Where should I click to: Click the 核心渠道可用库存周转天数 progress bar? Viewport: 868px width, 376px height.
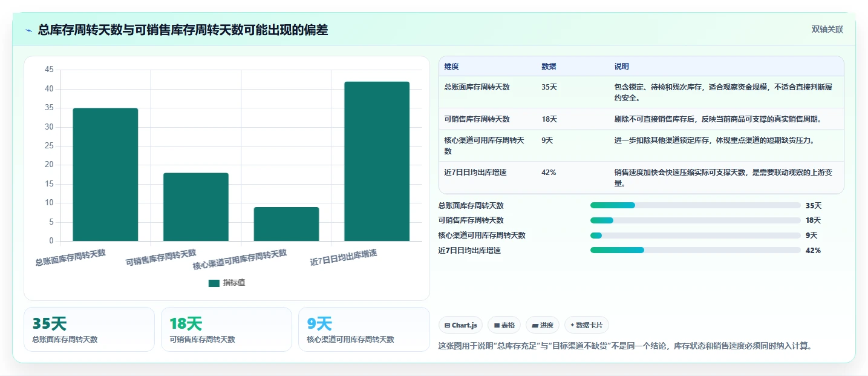696,236
